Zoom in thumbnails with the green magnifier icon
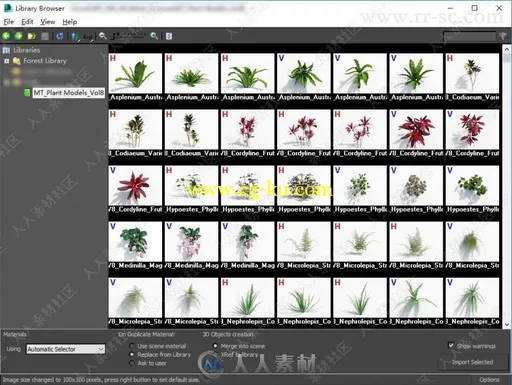The image size is (512, 385). (x=154, y=36)
